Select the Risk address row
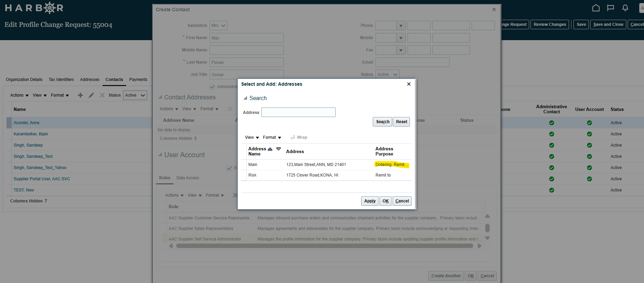The width and height of the screenshot is (644, 283). click(326, 175)
